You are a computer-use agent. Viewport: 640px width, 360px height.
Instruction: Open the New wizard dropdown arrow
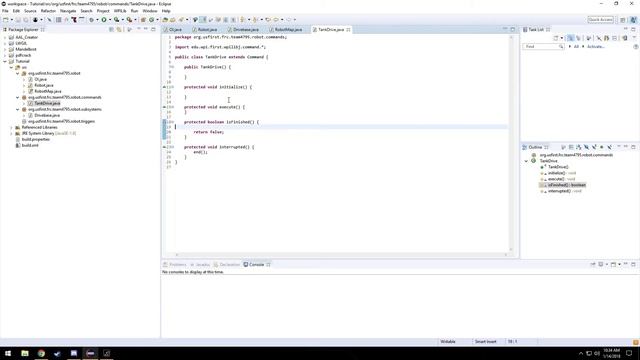coord(11,20)
